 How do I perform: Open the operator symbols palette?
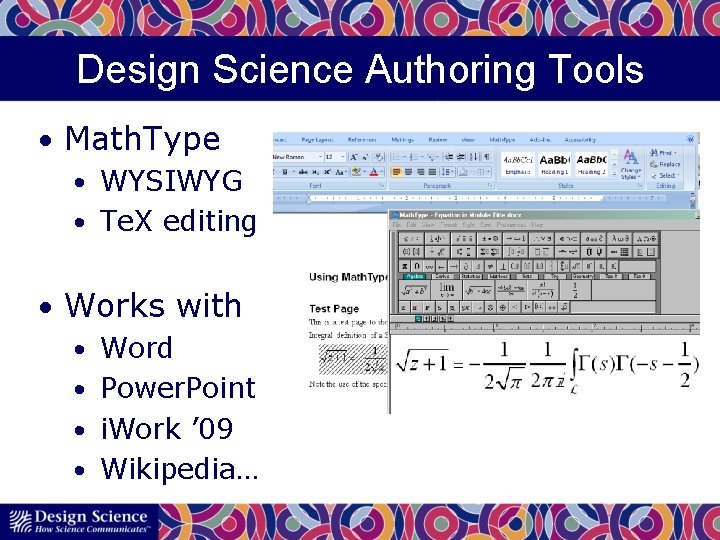click(489, 239)
